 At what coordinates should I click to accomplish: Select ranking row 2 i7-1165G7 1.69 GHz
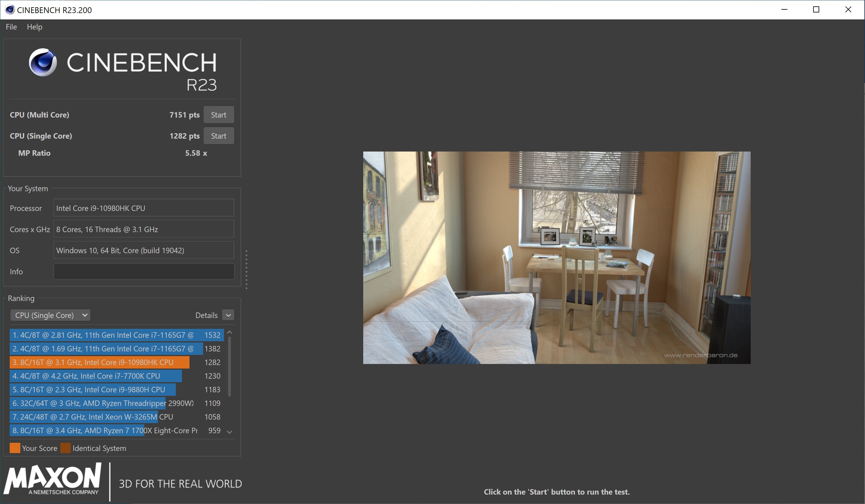[117, 349]
